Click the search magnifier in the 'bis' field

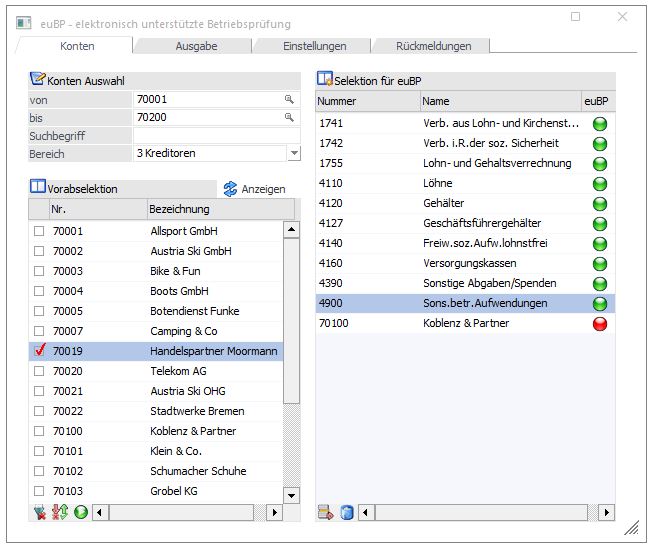click(289, 117)
